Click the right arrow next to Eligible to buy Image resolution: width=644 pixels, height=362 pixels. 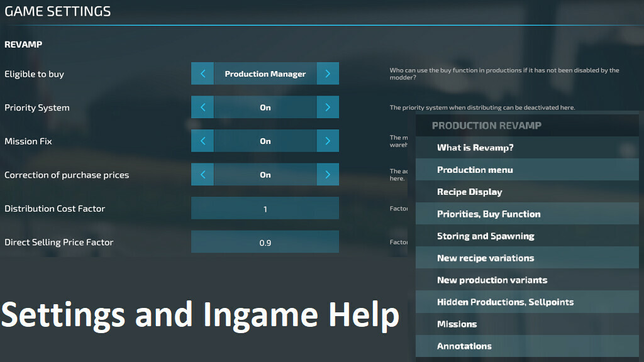328,74
